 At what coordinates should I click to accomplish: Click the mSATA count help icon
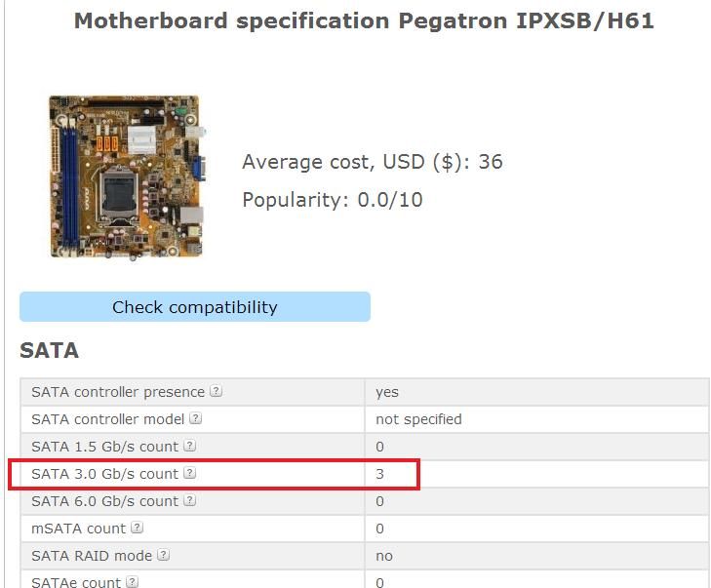point(138,529)
